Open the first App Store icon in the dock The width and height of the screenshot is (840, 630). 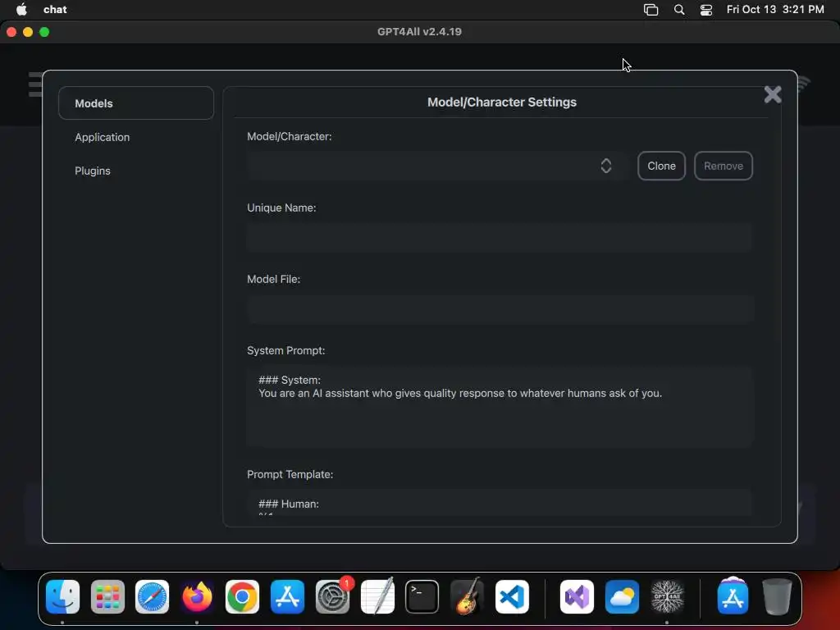click(287, 597)
